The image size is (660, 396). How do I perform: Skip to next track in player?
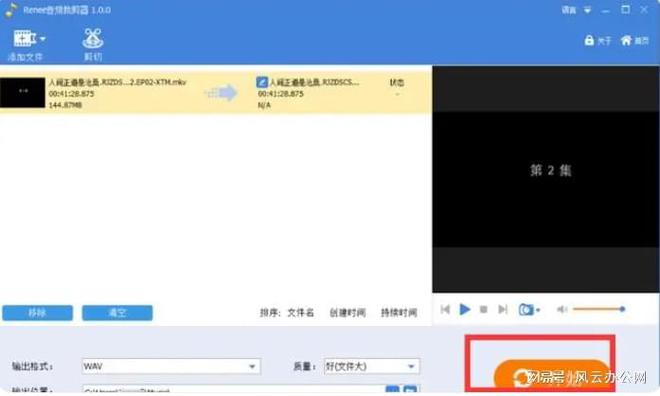503,310
